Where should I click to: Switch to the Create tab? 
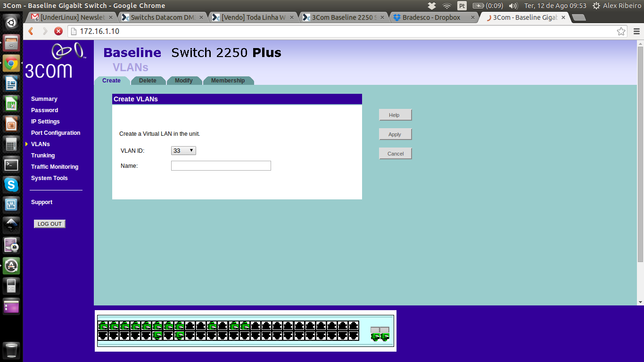coord(111,81)
